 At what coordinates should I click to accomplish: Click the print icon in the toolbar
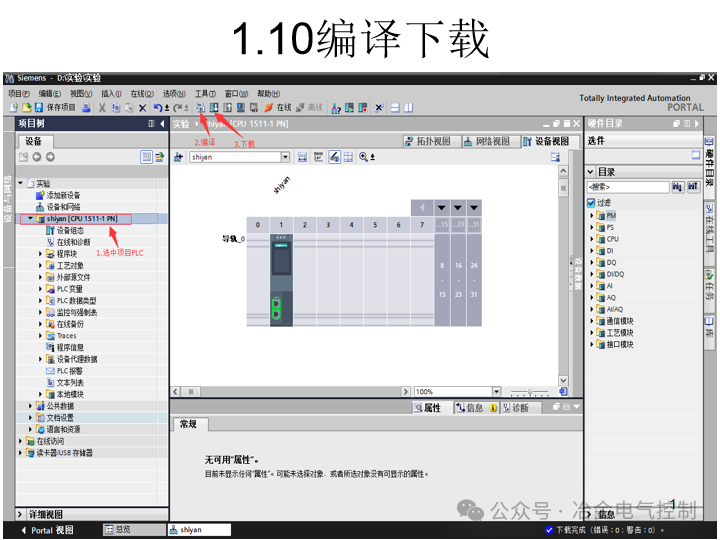pos(86,107)
